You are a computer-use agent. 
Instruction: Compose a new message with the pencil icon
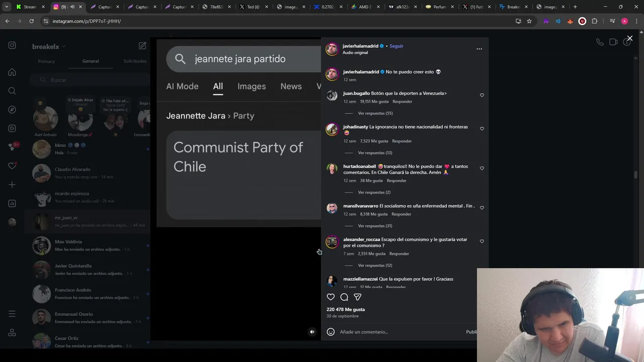(142, 46)
